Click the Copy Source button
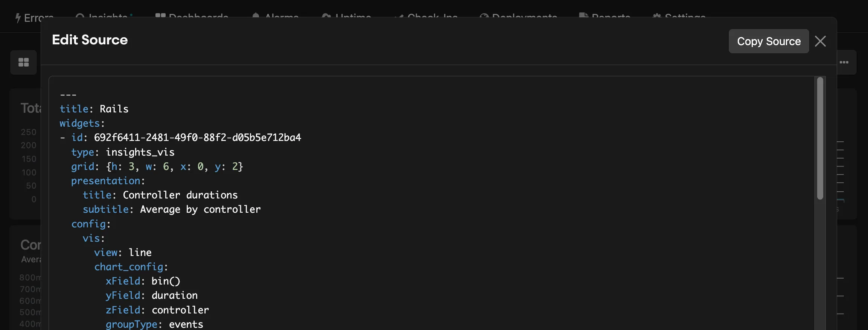Image resolution: width=868 pixels, height=330 pixels. (769, 41)
